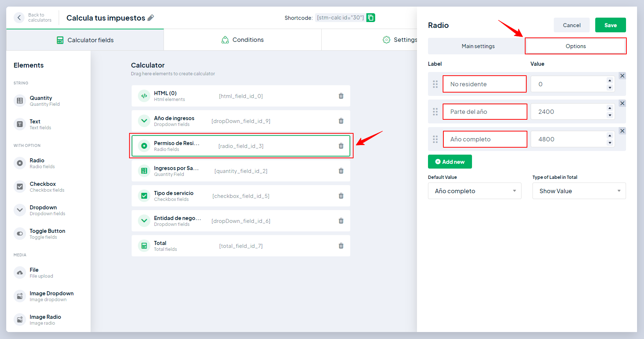Open the Settings tab
644x339 pixels.
(400, 40)
